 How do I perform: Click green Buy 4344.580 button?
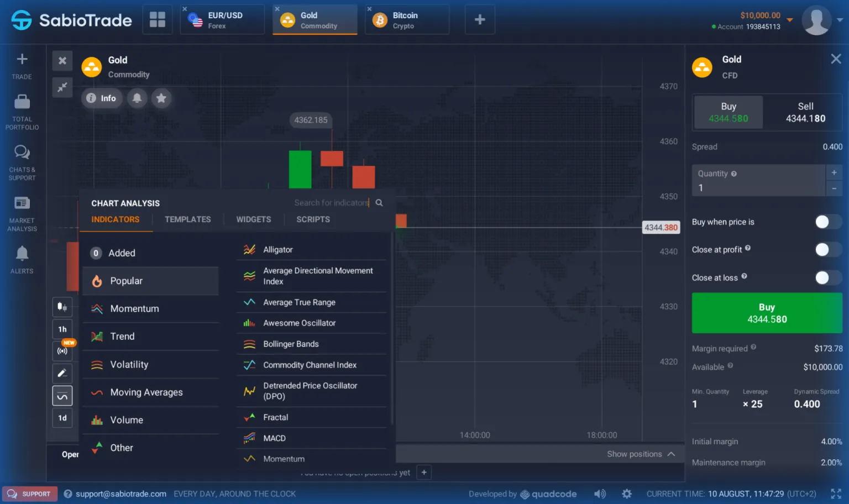tap(767, 313)
